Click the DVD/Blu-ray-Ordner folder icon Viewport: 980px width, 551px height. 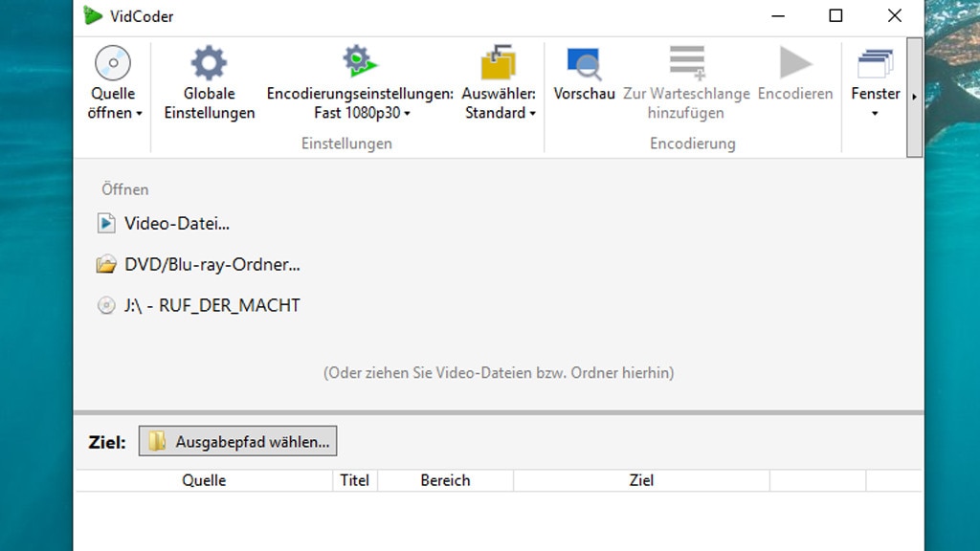click(x=108, y=264)
